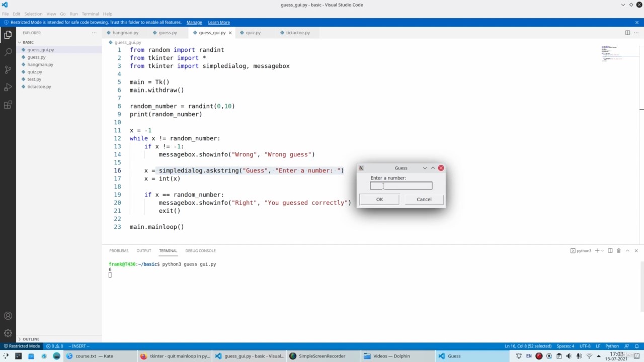Click Cancel in the Guess dialog
644x362 pixels.
[424, 200]
